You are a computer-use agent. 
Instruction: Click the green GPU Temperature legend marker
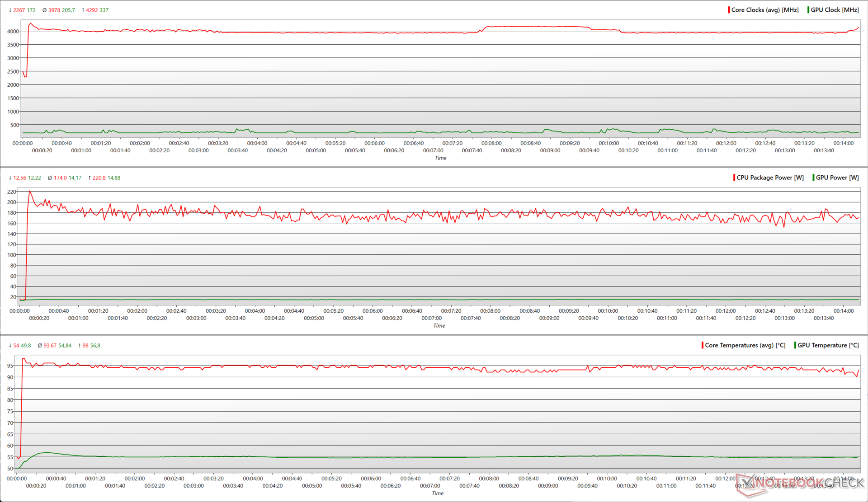795,345
